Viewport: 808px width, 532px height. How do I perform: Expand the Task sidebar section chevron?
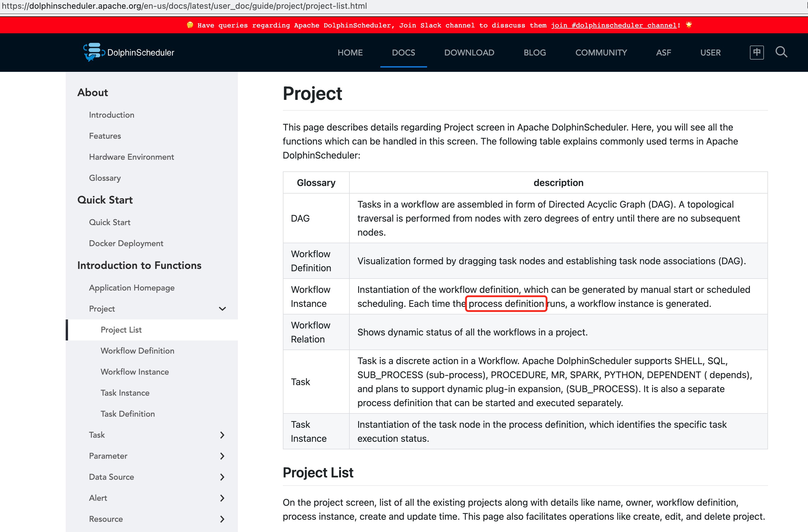point(222,435)
